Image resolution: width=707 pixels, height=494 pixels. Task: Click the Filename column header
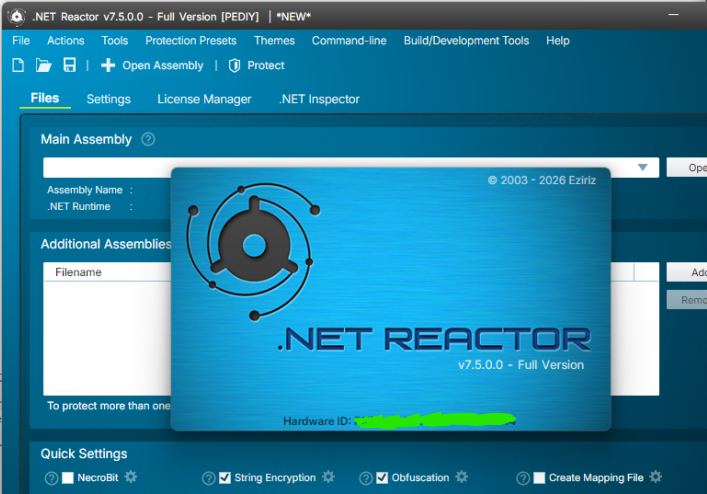coord(78,272)
